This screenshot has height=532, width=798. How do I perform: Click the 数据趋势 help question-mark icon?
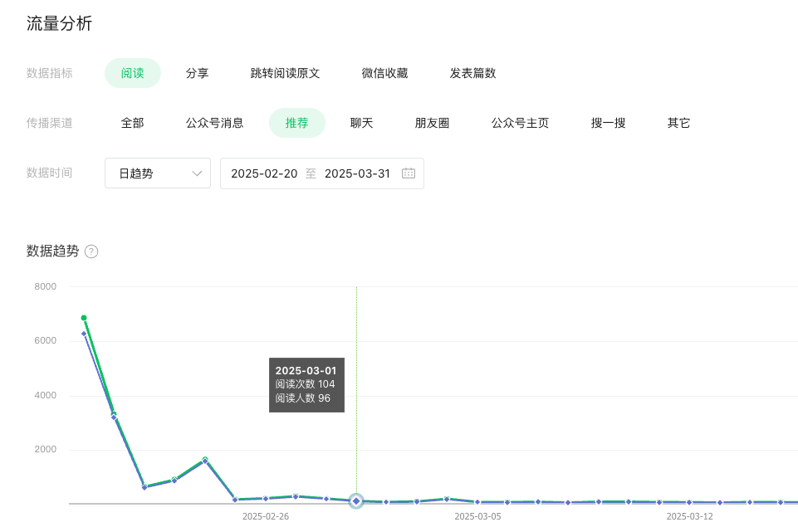91,251
